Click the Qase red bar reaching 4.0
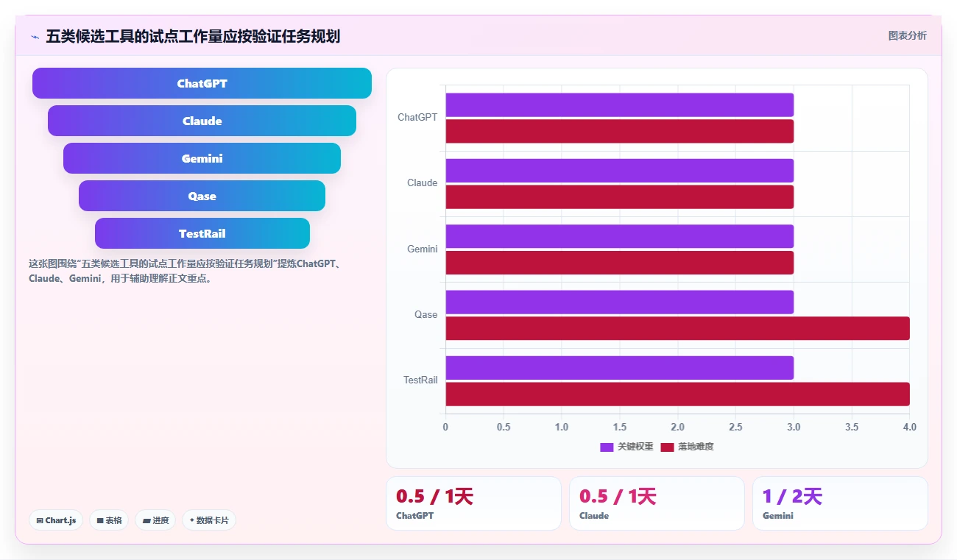The width and height of the screenshot is (957, 560). 677,328
